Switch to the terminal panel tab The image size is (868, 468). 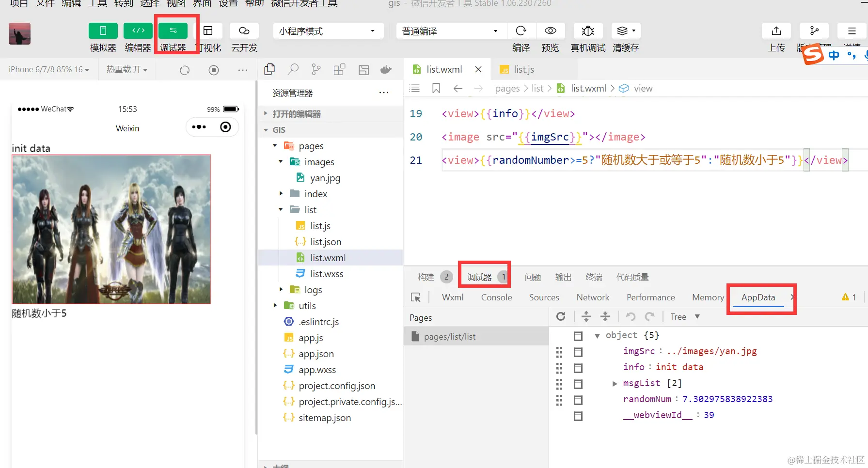(594, 277)
